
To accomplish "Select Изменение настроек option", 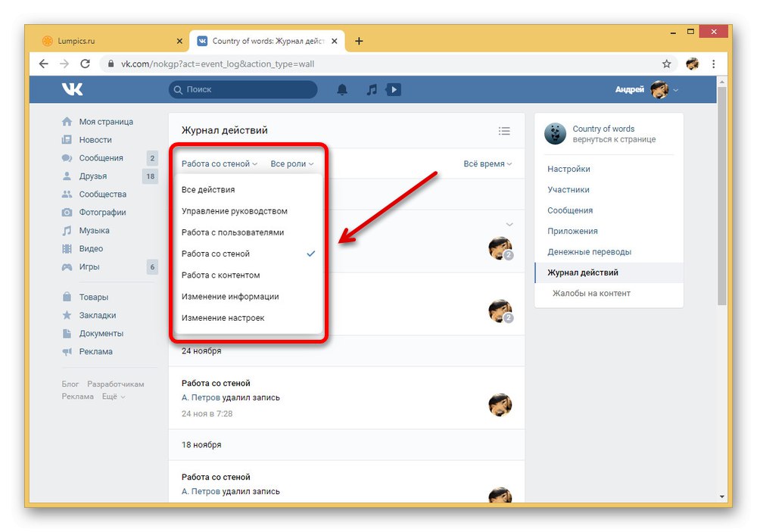I will click(248, 318).
